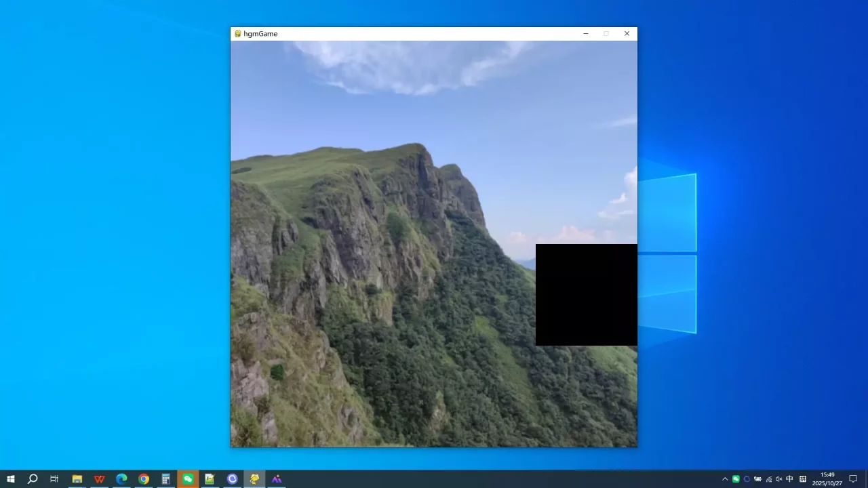The image size is (868, 488).
Task: Switch to WeChat in the taskbar
Action: tap(188, 479)
